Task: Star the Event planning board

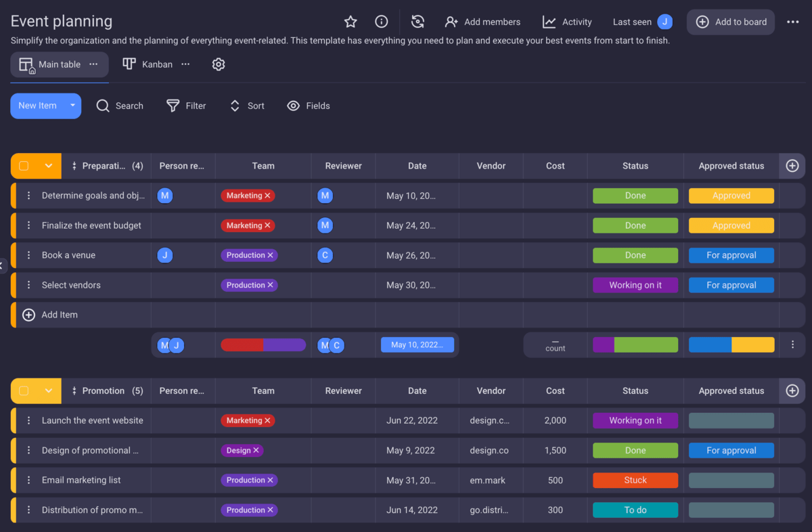Action: click(x=350, y=22)
